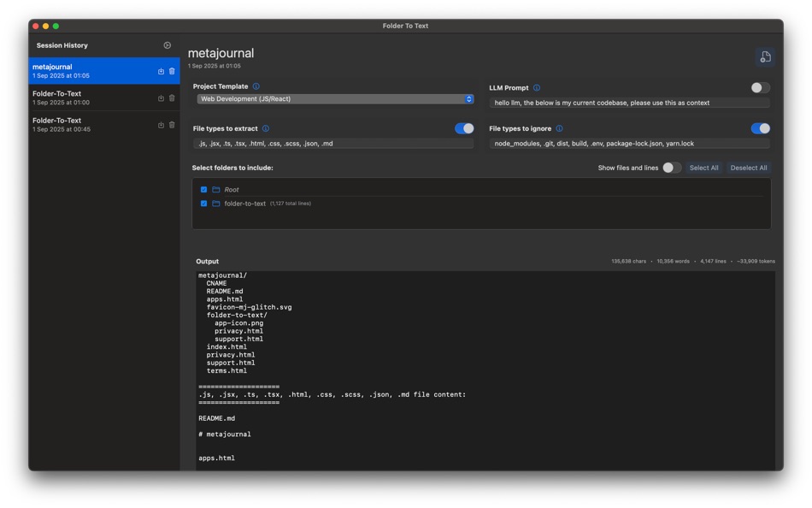Image resolution: width=812 pixels, height=508 pixels.
Task: Click the folder-to-text folder label
Action: (245, 204)
